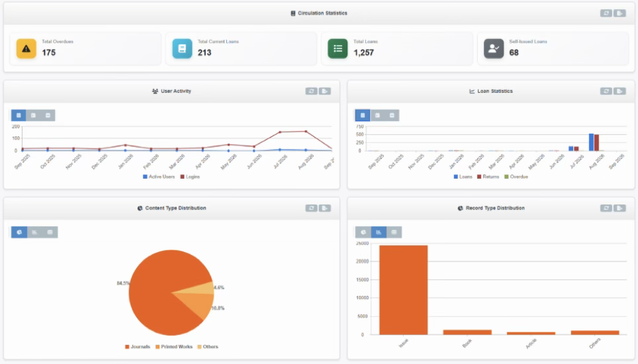Click the pie icon beside Content Type Distribution title
This screenshot has width=638, height=364.
tap(140, 208)
